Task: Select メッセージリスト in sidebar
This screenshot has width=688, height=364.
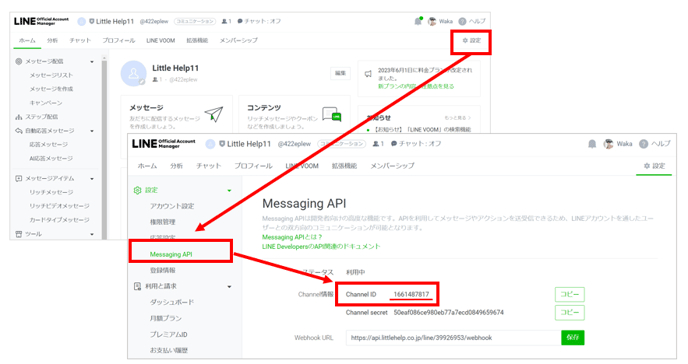Action: point(51,75)
